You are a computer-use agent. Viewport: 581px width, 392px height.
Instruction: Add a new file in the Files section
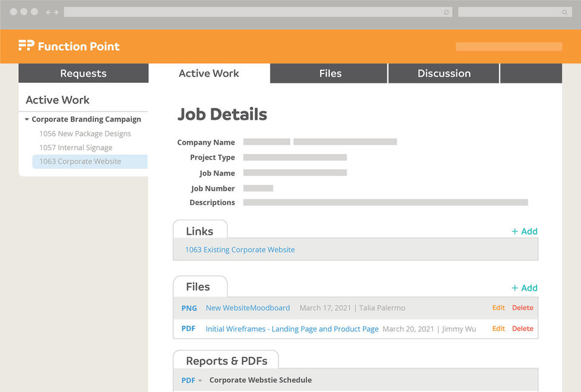click(524, 288)
